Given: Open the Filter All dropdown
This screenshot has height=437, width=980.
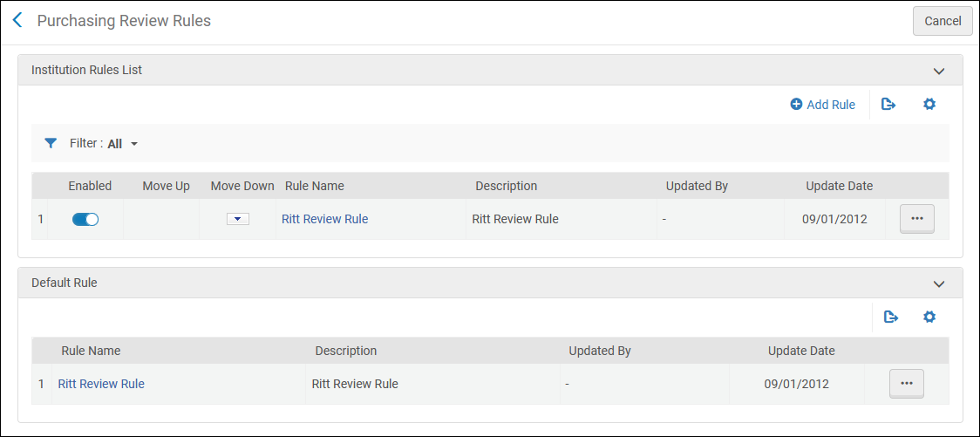Looking at the screenshot, I should [123, 144].
